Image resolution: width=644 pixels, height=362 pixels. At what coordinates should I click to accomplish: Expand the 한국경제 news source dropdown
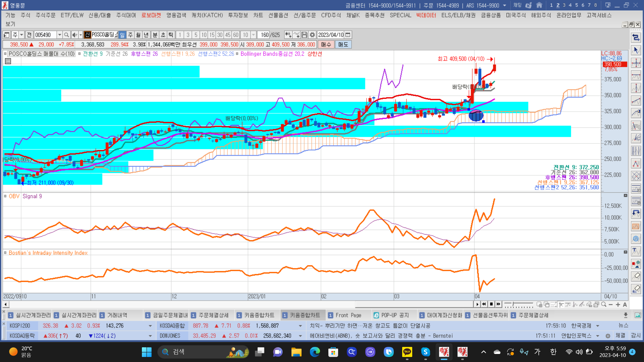click(x=598, y=326)
